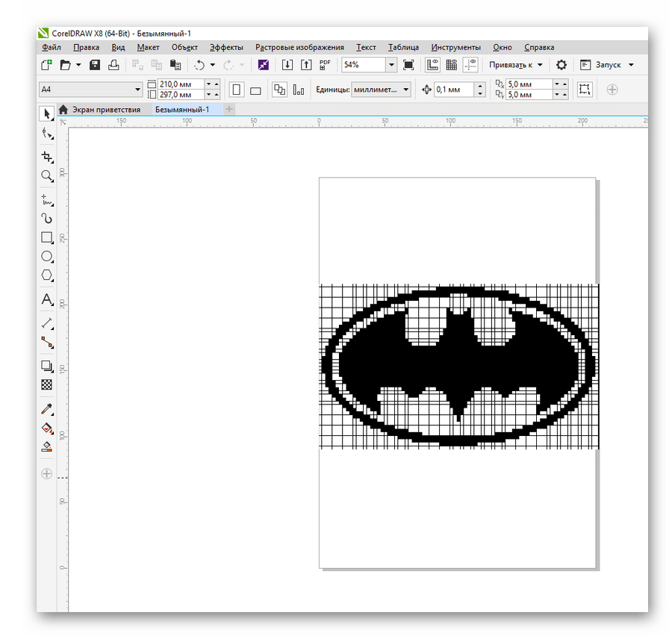Viewport: 672px width, 636px height.
Task: Click the Запуск launcher button
Action: [x=607, y=65]
